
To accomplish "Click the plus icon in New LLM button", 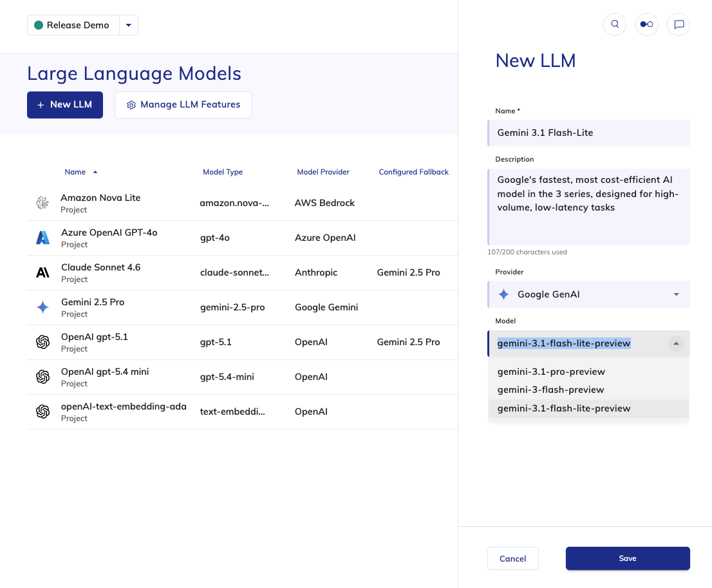I will click(x=41, y=105).
